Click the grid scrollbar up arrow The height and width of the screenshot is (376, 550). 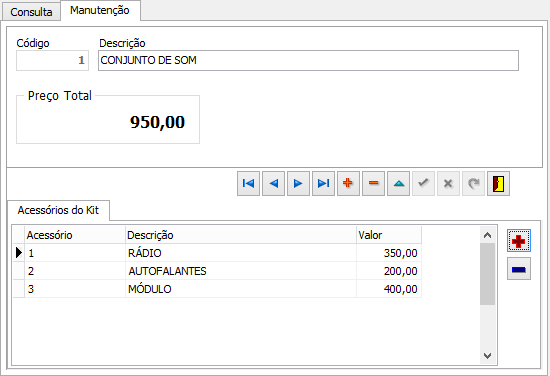pos(487,235)
